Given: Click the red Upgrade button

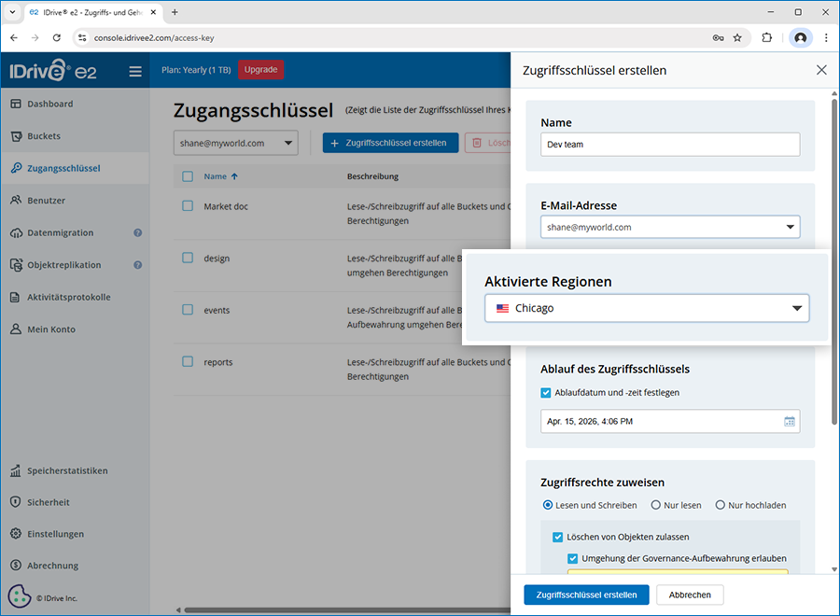Looking at the screenshot, I should coord(260,70).
